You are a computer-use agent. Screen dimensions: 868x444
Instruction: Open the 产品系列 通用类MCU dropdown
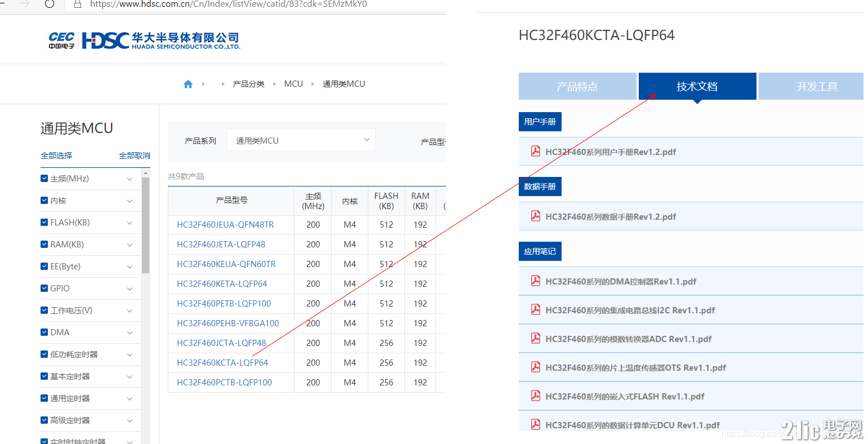click(301, 140)
